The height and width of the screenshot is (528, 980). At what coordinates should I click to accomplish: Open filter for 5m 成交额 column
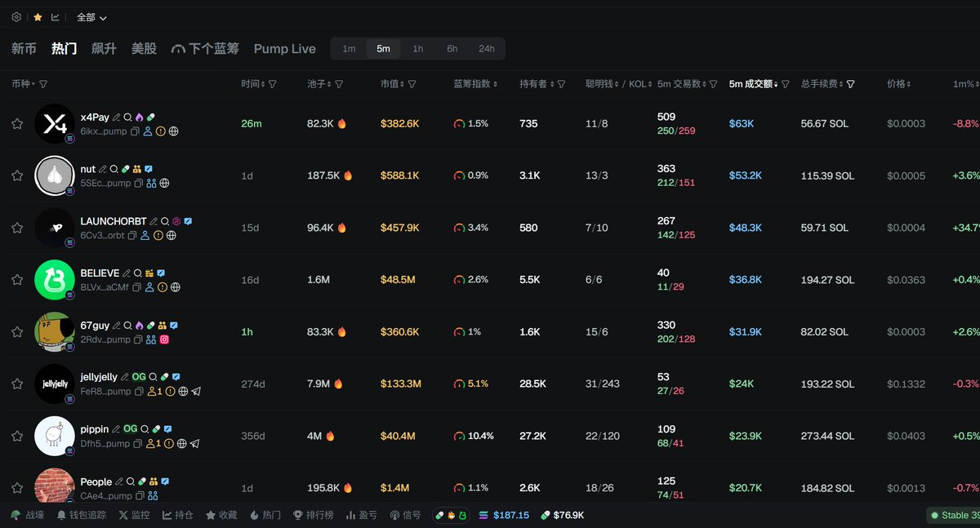point(786,84)
